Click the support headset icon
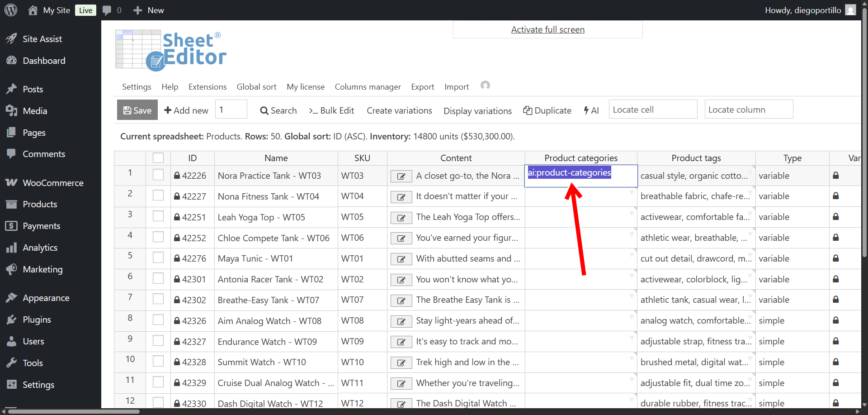The width and height of the screenshot is (868, 415). pyautogui.click(x=485, y=86)
